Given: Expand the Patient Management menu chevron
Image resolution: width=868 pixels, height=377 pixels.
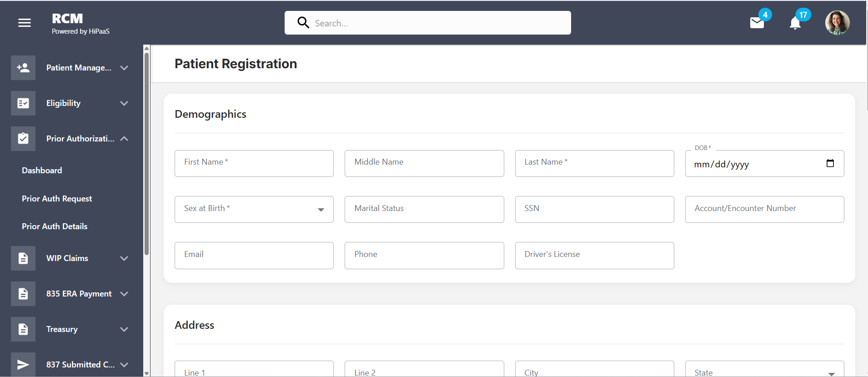Looking at the screenshot, I should [124, 68].
